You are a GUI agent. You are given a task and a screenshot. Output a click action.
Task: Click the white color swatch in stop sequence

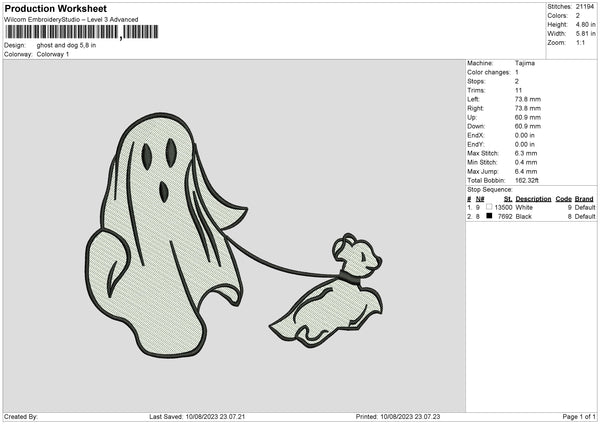(489, 207)
